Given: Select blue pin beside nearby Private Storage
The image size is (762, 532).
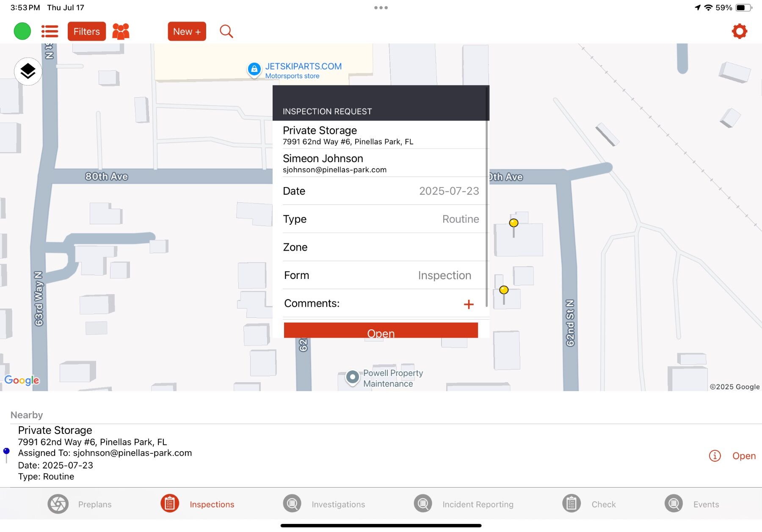Looking at the screenshot, I should tap(6, 455).
